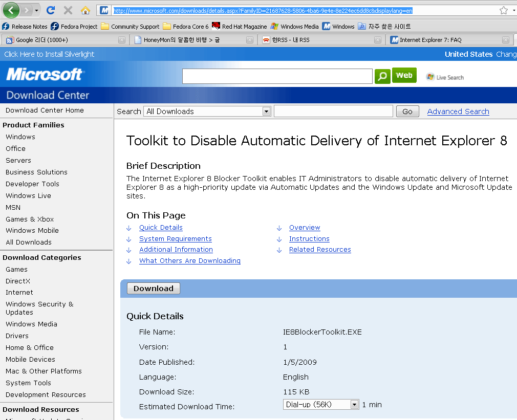The height and width of the screenshot is (420, 517).
Task: Click Here to Install Silverlight link
Action: point(49,54)
